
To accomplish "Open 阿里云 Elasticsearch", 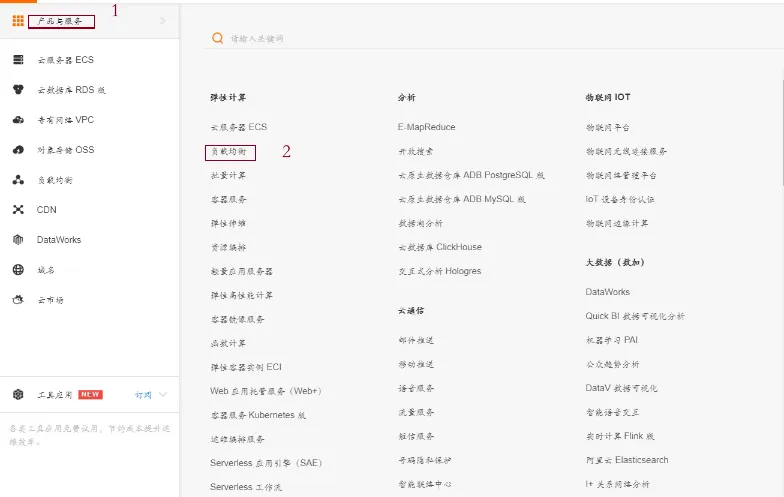I will point(627,460).
